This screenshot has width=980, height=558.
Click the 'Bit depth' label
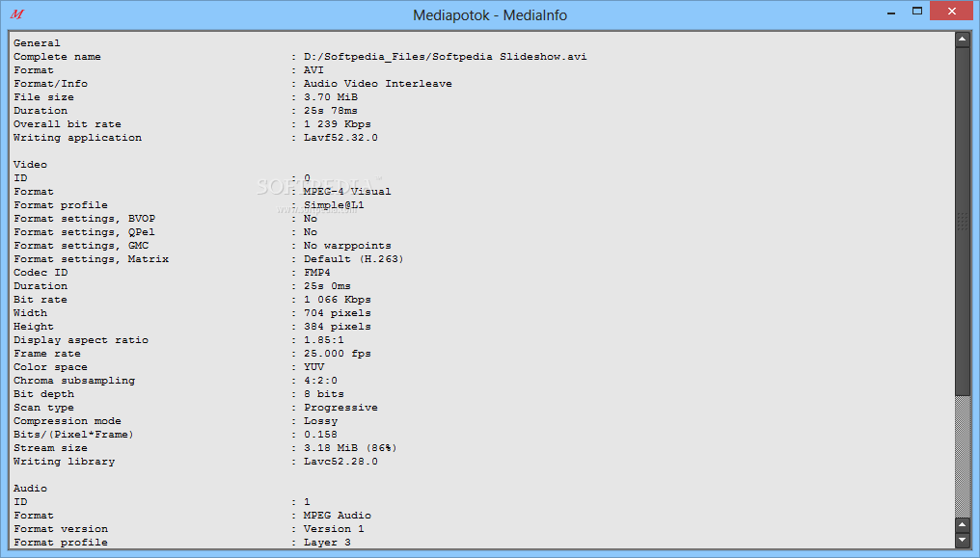coord(43,394)
